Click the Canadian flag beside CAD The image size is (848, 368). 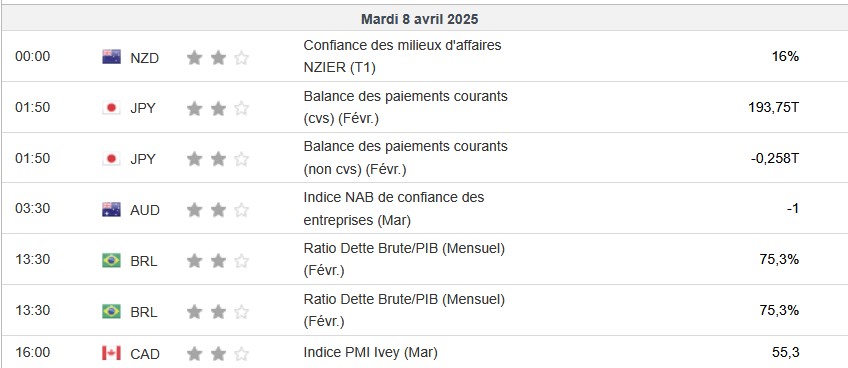[111, 353]
